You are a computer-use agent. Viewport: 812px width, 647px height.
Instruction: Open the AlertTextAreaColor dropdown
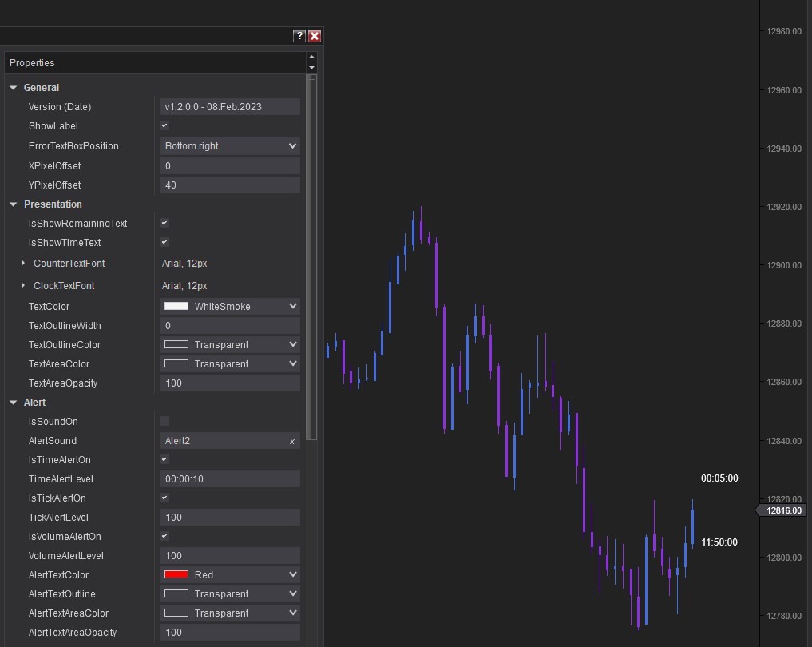(293, 613)
